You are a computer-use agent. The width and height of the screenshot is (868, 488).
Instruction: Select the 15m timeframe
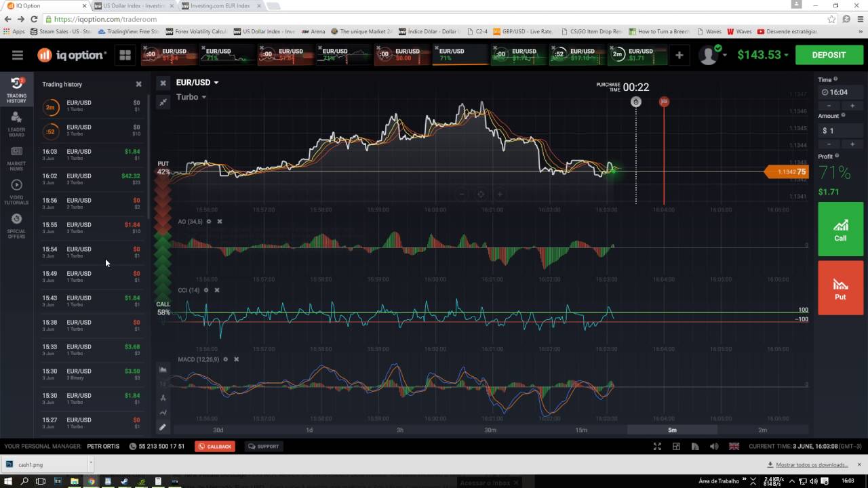pyautogui.click(x=581, y=430)
